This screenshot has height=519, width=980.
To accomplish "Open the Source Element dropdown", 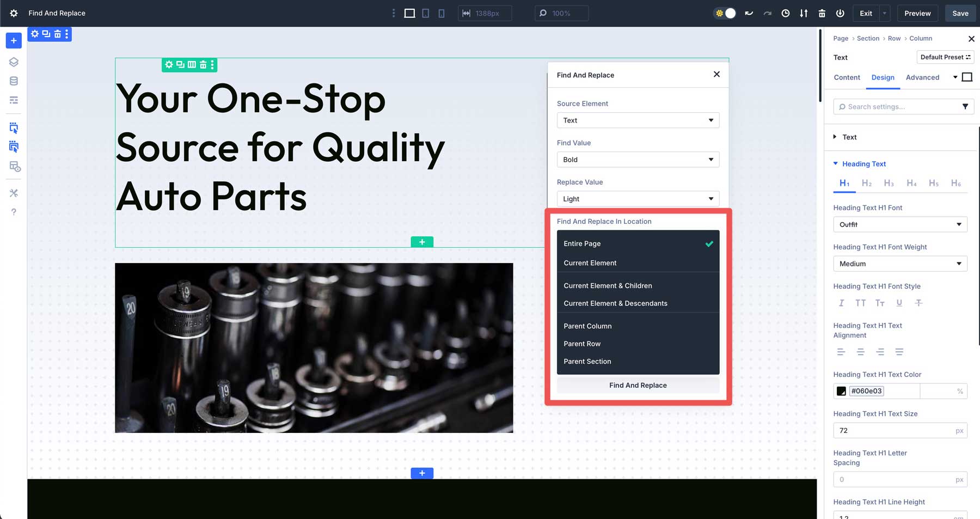I will pyautogui.click(x=638, y=120).
